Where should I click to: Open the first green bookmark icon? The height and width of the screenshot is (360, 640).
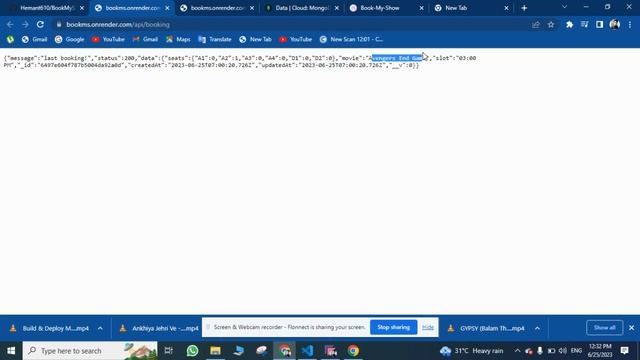(x=10, y=39)
